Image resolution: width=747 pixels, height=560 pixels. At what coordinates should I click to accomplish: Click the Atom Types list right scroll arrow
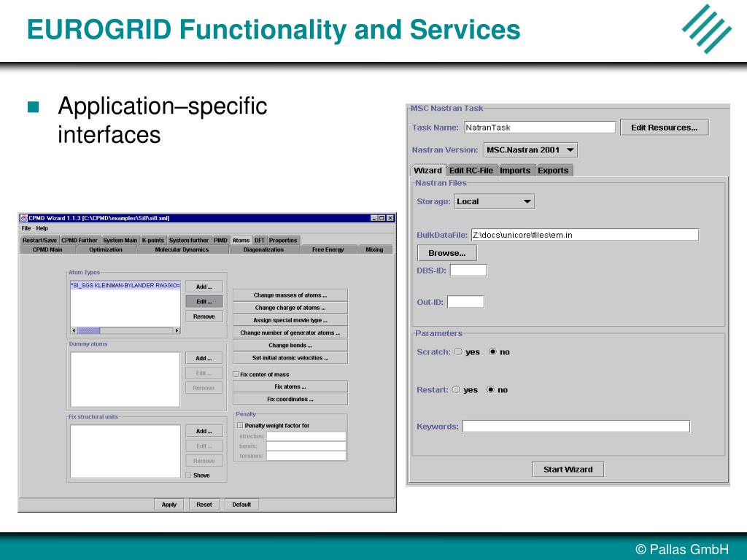click(177, 330)
